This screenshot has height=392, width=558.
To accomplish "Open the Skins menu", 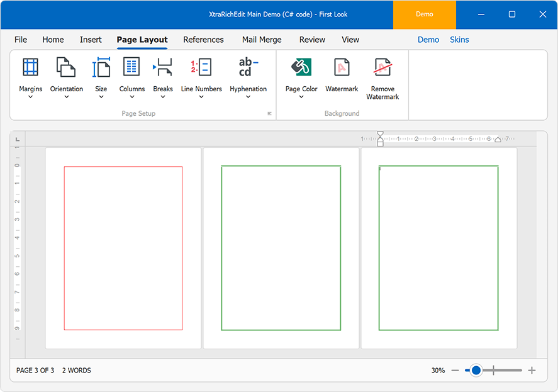I will [x=459, y=39].
